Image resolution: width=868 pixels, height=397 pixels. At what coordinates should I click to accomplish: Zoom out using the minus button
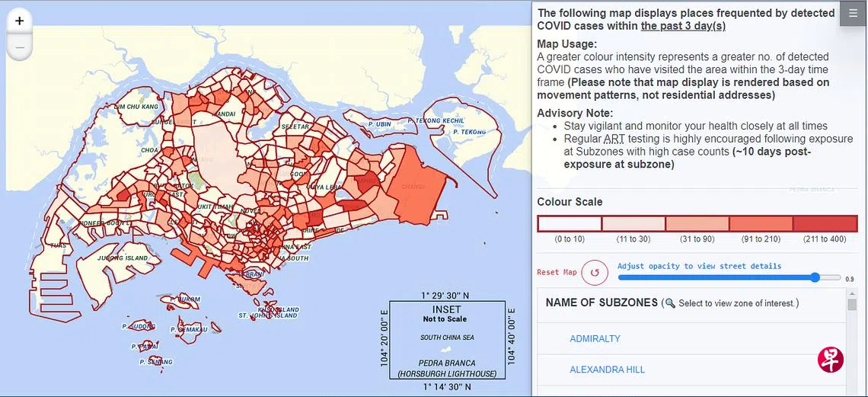click(x=19, y=47)
